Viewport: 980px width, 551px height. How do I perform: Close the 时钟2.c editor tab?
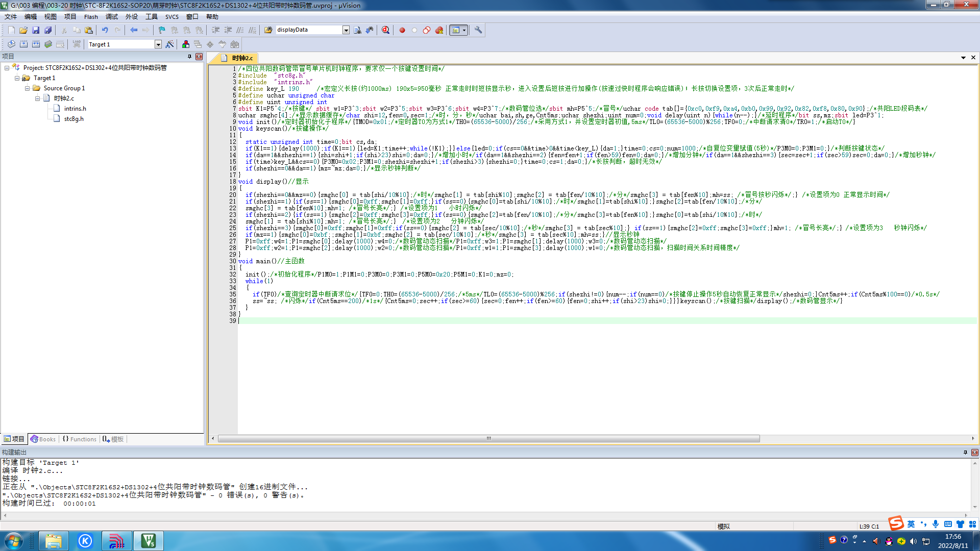(x=973, y=58)
